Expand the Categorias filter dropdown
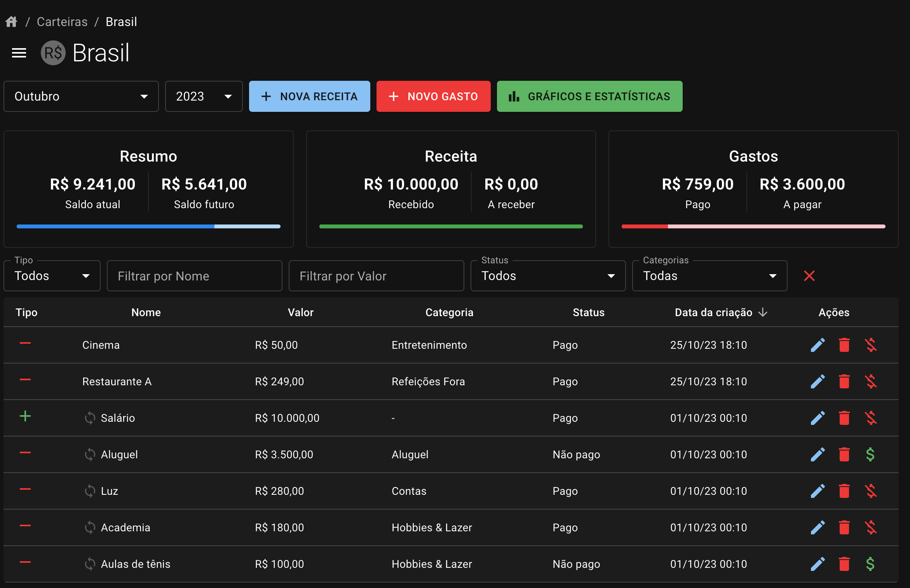This screenshot has height=588, width=910. pos(710,276)
